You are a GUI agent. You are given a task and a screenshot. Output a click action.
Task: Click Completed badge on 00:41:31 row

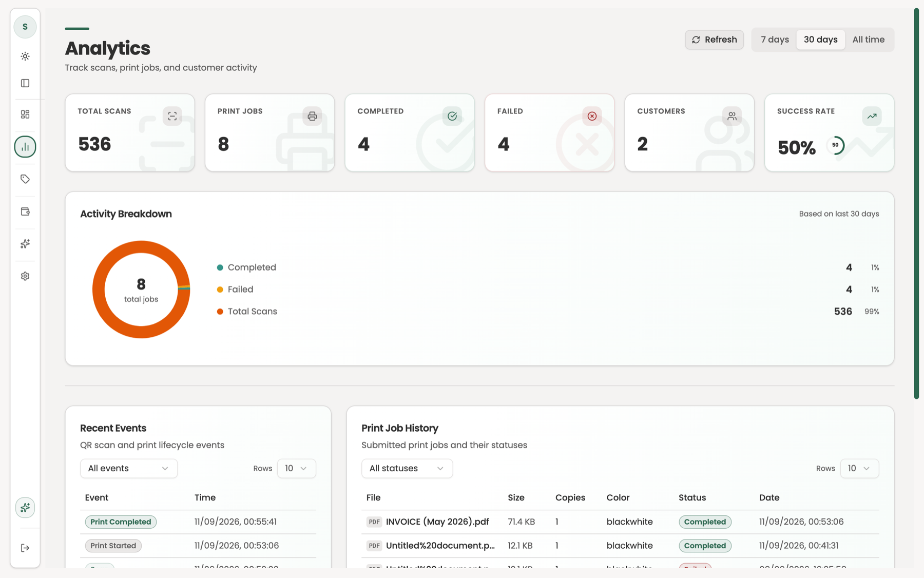click(705, 546)
